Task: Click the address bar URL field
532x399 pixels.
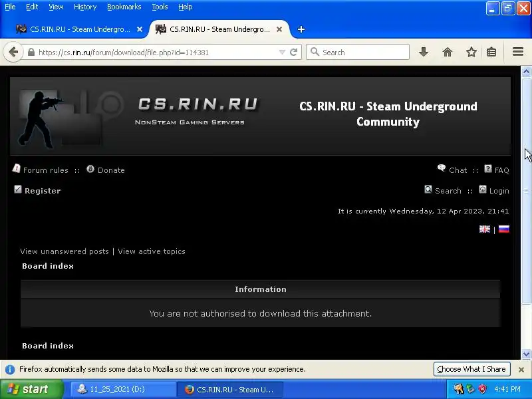Action: coord(156,53)
